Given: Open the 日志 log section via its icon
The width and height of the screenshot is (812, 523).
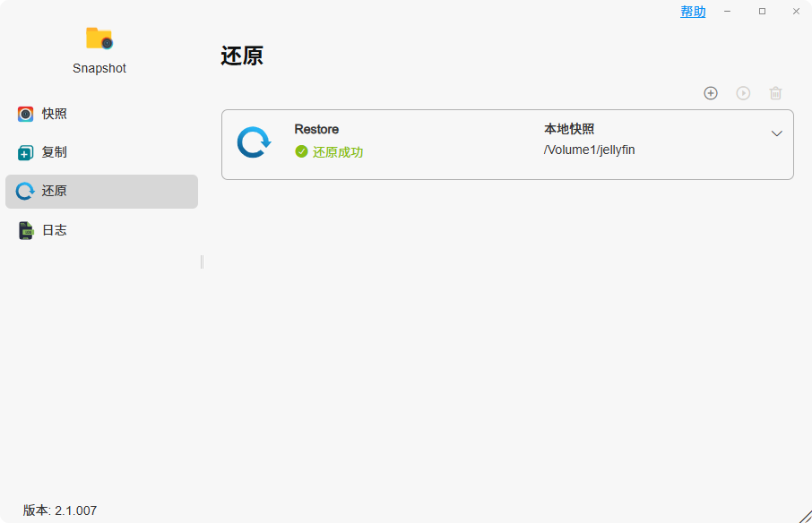Looking at the screenshot, I should [26, 229].
